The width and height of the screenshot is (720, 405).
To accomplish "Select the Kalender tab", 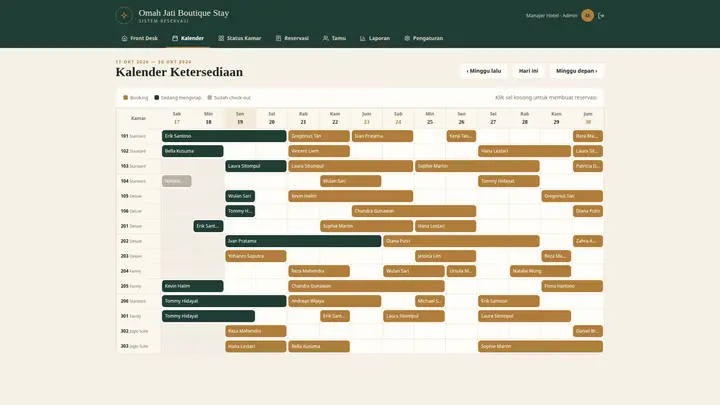I will pos(188,38).
